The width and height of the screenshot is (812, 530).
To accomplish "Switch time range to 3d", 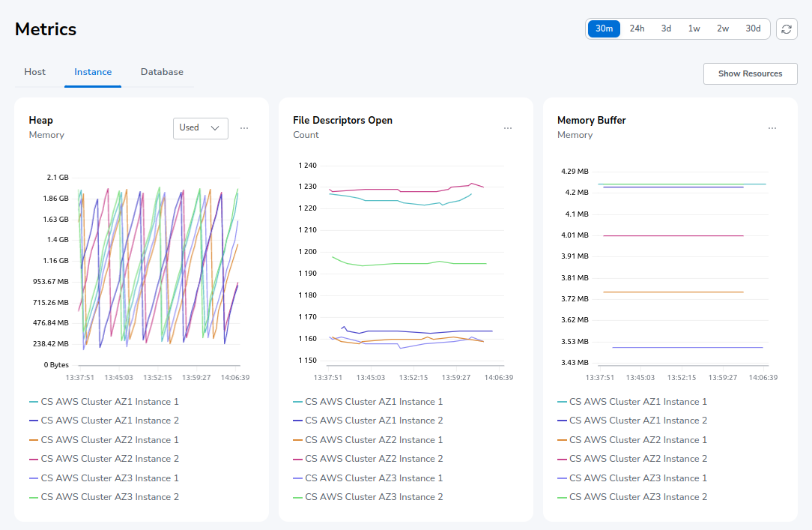I will coord(666,28).
